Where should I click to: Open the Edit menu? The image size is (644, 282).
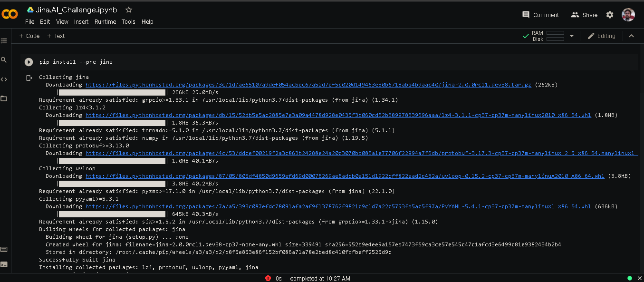tap(45, 22)
